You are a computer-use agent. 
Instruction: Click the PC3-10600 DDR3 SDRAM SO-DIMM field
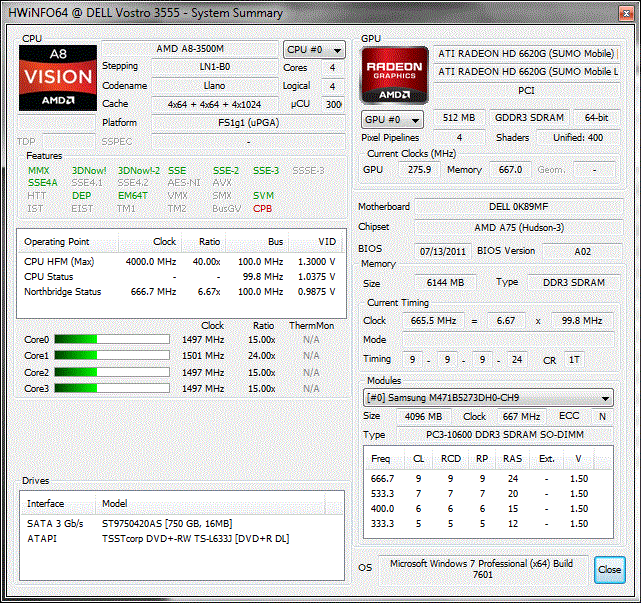click(504, 435)
